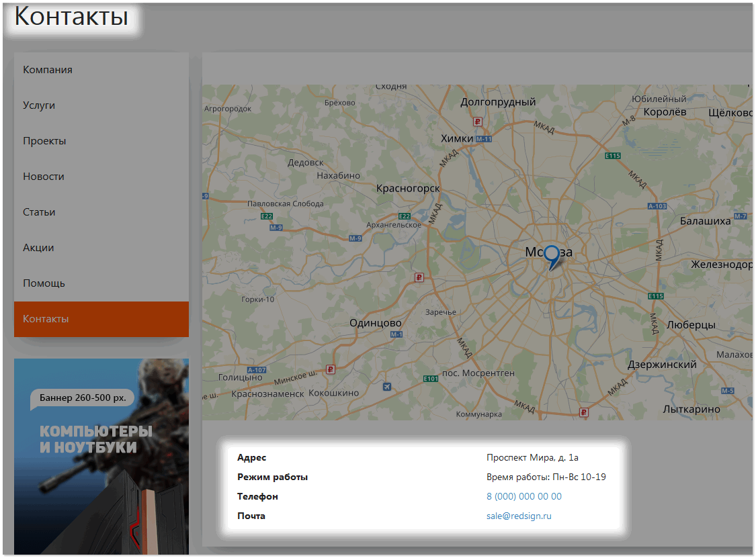Click Долгопрудный on the map
This screenshot has height=558, width=756.
tap(498, 102)
